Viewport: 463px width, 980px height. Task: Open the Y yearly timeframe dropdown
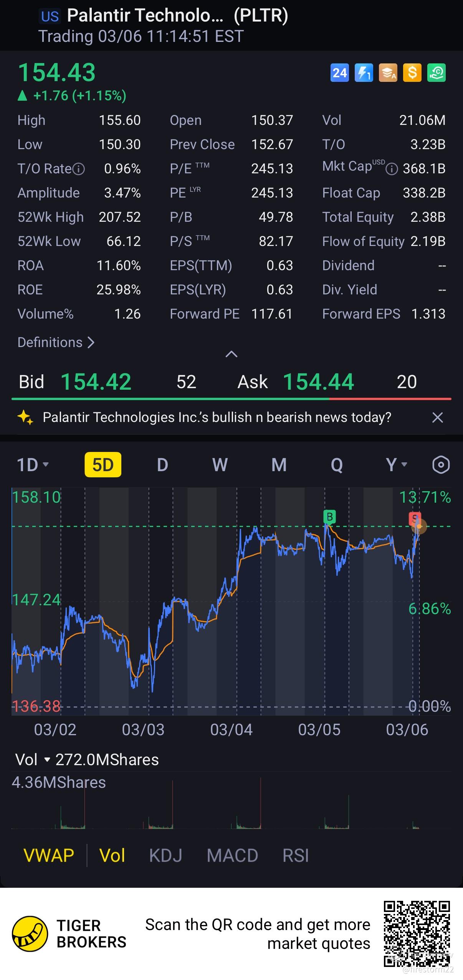click(x=396, y=465)
